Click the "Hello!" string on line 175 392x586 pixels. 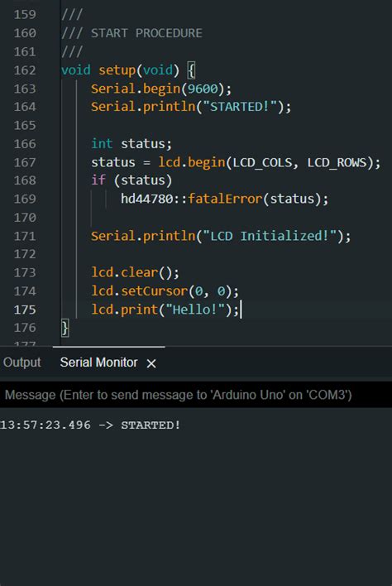[195, 310]
